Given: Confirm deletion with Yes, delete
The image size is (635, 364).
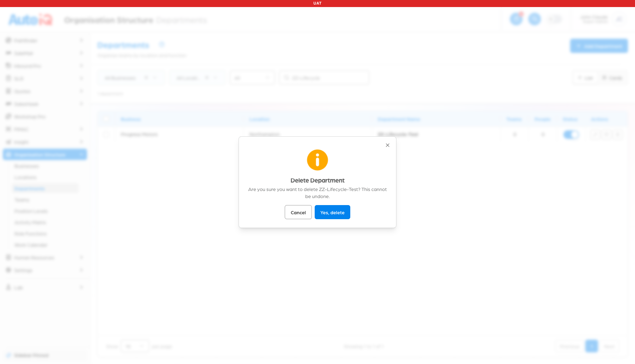Looking at the screenshot, I should click(x=332, y=212).
